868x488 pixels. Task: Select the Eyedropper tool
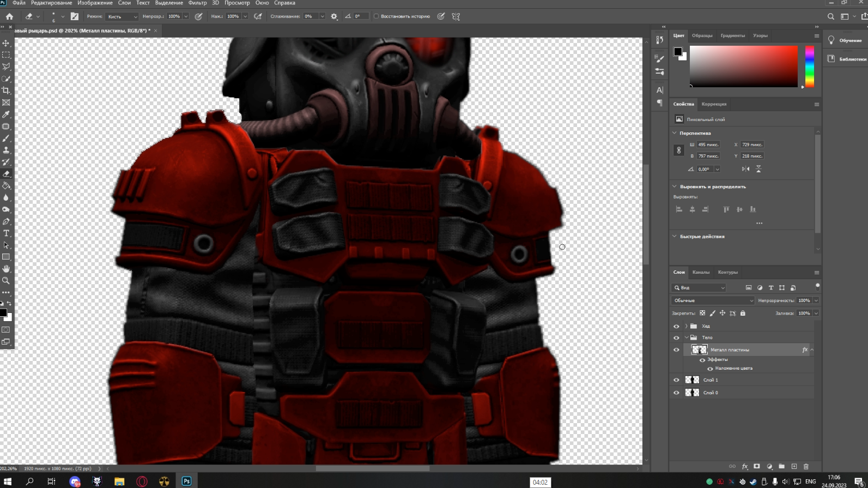pyautogui.click(x=6, y=115)
